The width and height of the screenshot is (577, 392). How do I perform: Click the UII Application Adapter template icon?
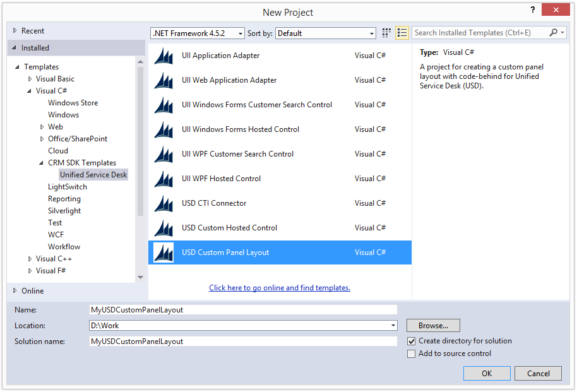pos(164,56)
